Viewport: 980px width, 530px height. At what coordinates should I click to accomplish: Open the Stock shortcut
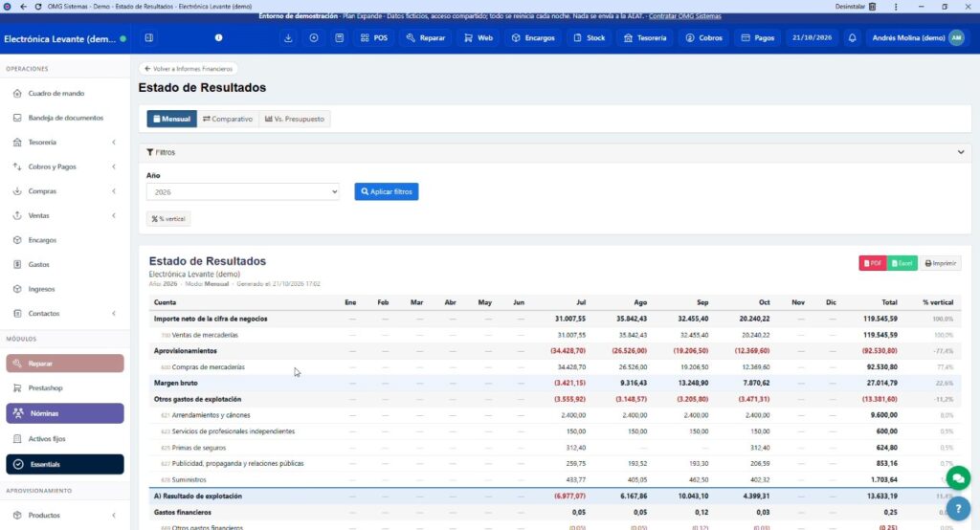[590, 38]
